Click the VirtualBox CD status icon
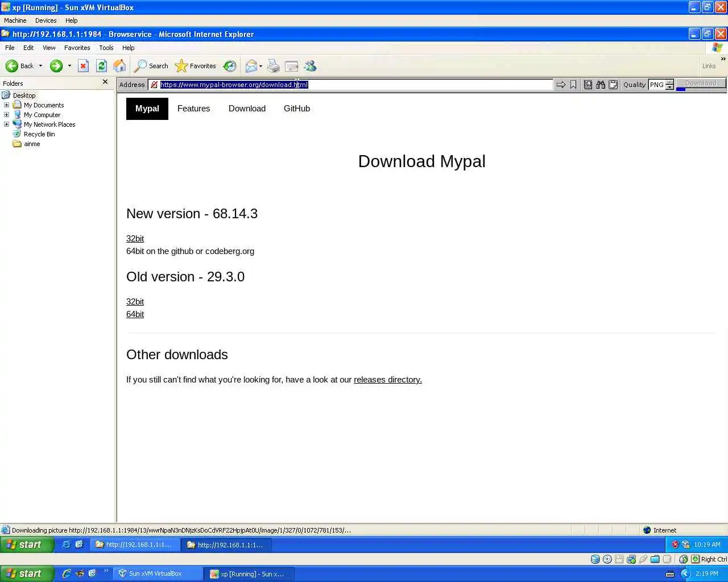 coord(607,559)
